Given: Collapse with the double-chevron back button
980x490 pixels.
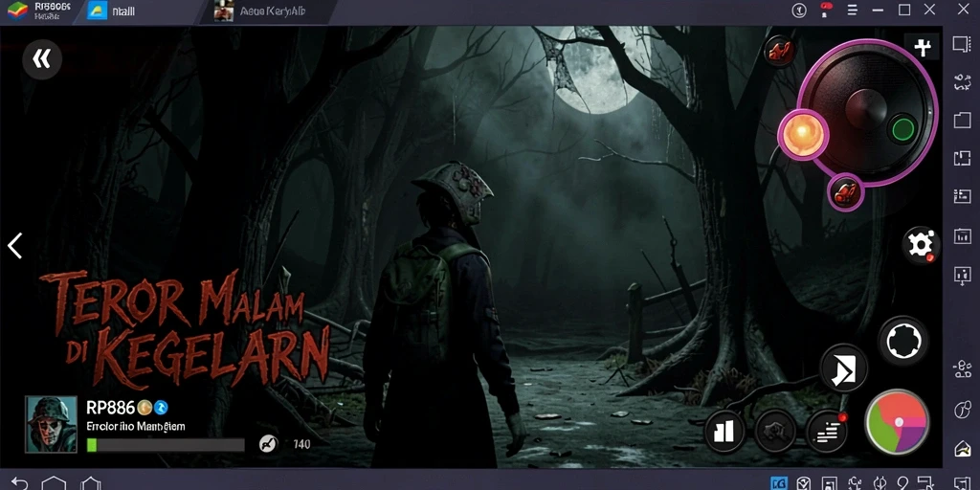Looking at the screenshot, I should pyautogui.click(x=42, y=59).
